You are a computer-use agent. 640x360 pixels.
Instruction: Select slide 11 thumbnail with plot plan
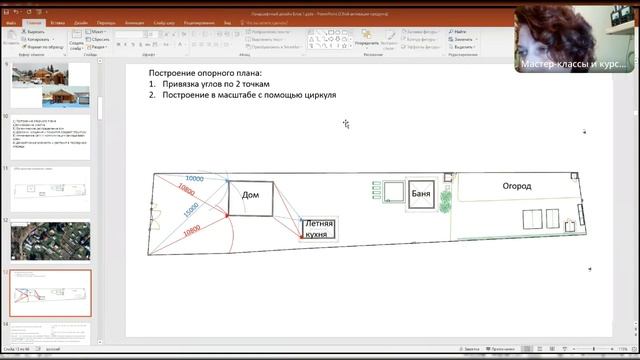pos(51,189)
